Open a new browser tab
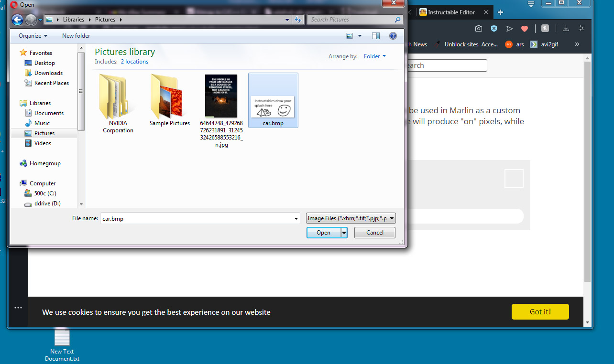The height and width of the screenshot is (364, 614). [500, 12]
